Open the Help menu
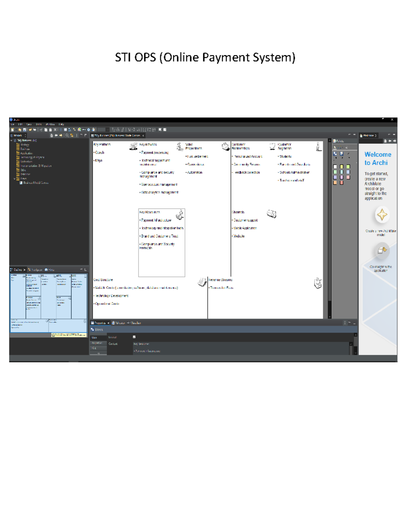Screen dimensions: 411x532 pos(61,124)
